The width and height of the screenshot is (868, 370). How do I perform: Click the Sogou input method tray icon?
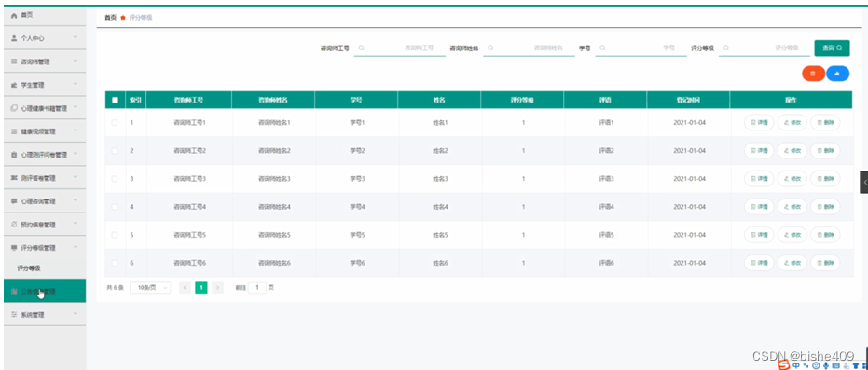(783, 365)
